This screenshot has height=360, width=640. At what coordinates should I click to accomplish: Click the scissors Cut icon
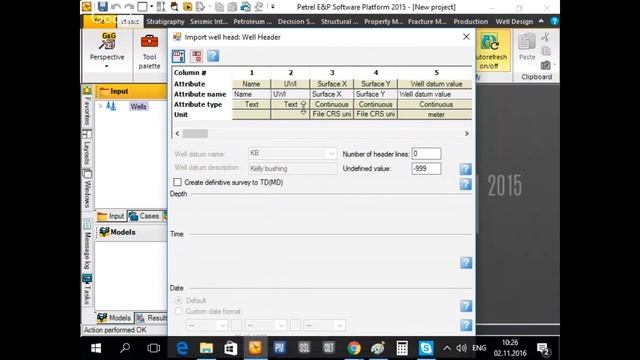click(x=546, y=38)
